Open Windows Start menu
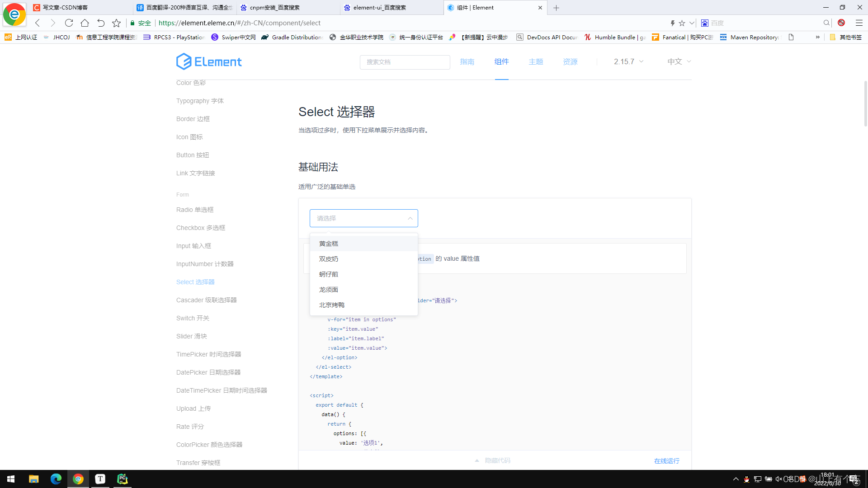Viewport: 868px width, 488px height. click(x=11, y=479)
